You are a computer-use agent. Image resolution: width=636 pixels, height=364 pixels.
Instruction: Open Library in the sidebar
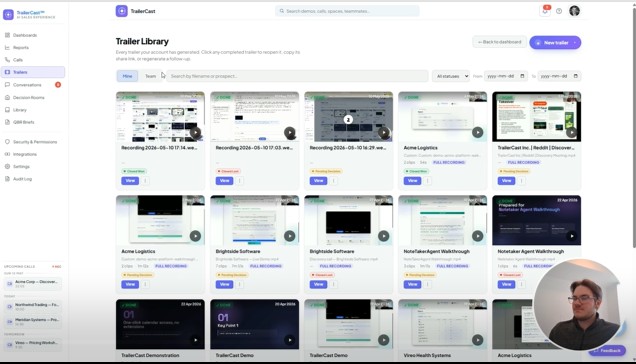(x=32, y=110)
